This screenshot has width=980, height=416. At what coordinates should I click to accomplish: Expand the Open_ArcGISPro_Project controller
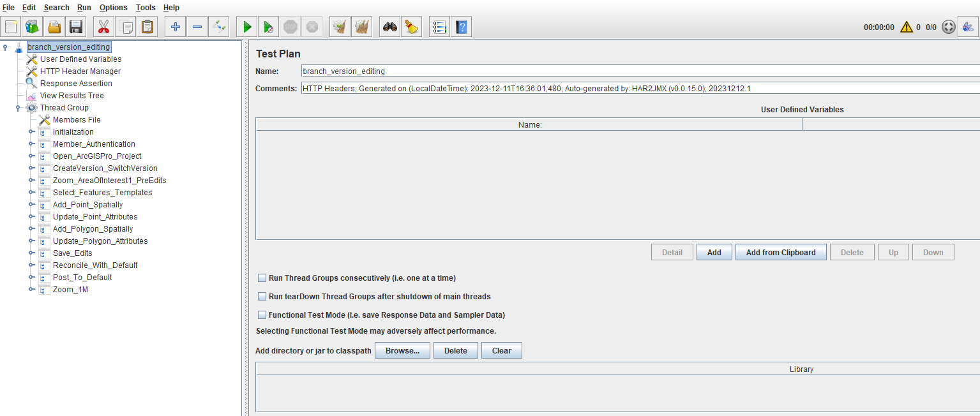(31, 156)
